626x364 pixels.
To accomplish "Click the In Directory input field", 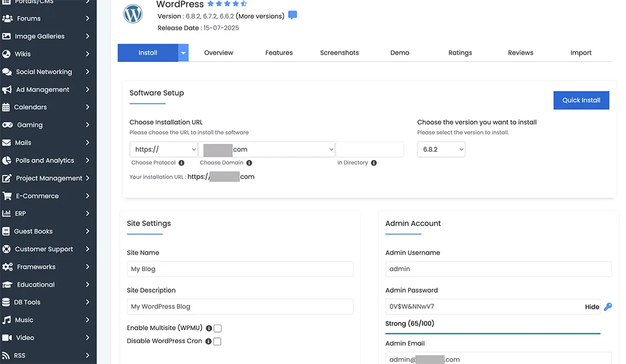I will [370, 150].
